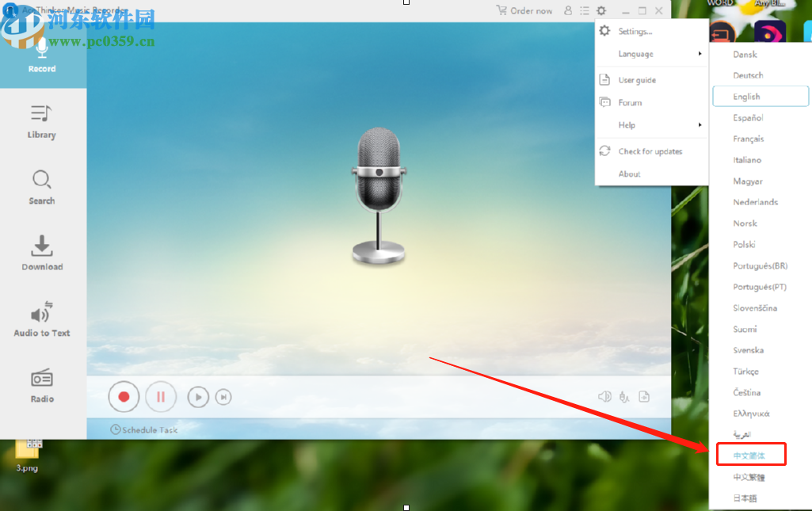Start recording with the red record button

pos(124,397)
